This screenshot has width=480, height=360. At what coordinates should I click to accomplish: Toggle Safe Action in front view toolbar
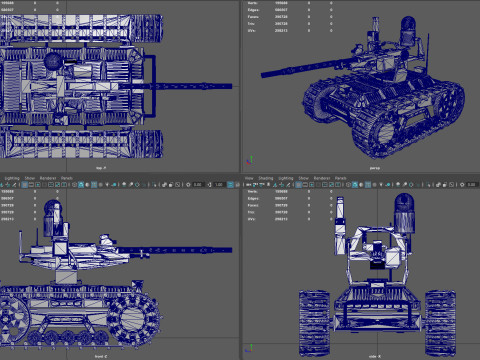tap(57, 185)
